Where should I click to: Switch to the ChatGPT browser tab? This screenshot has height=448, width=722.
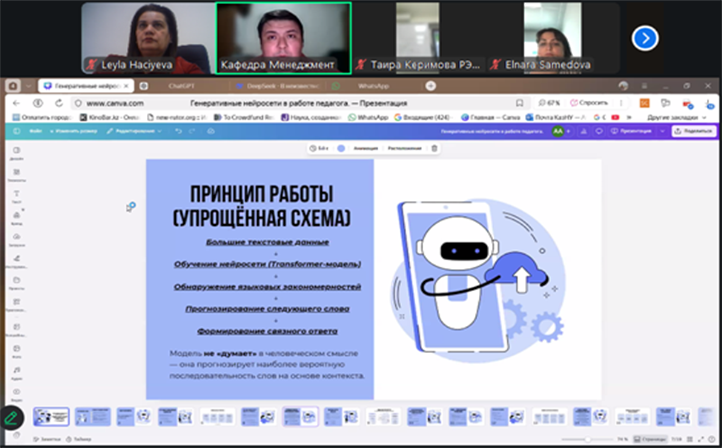181,86
